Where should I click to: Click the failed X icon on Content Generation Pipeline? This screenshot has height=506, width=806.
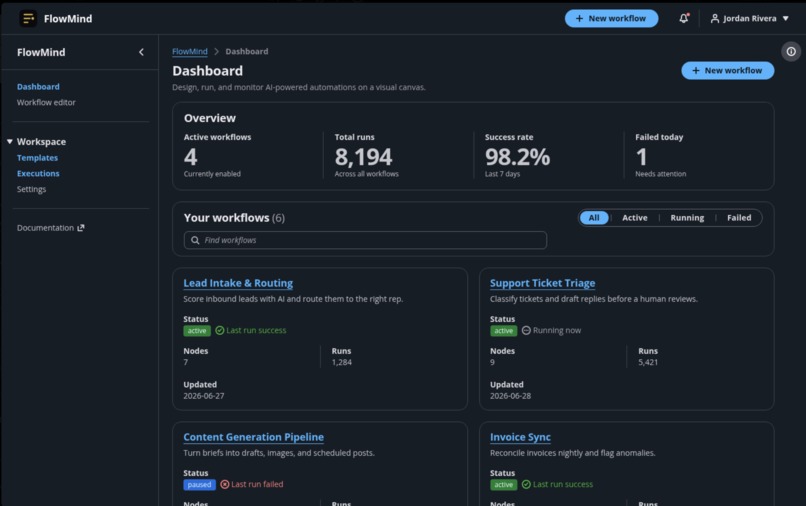(225, 484)
